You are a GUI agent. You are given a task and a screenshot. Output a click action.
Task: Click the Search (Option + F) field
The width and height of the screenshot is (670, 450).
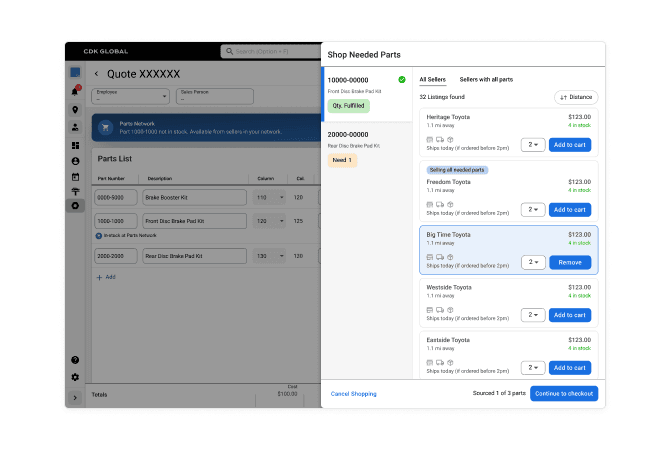[271, 51]
